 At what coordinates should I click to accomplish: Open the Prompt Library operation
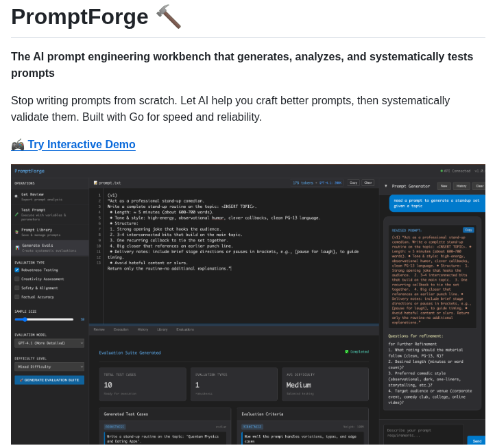[x=50, y=232]
